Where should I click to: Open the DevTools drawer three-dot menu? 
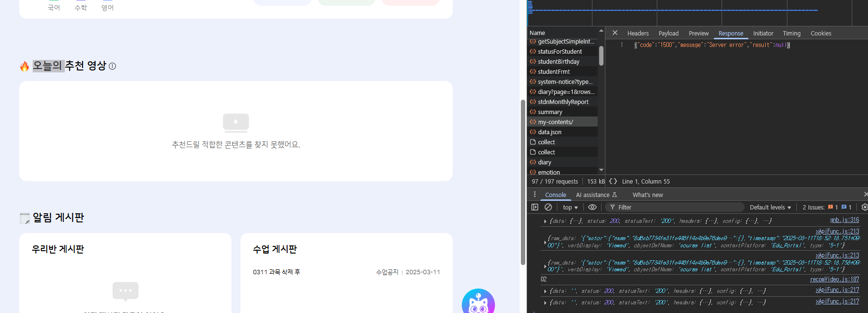pos(535,195)
